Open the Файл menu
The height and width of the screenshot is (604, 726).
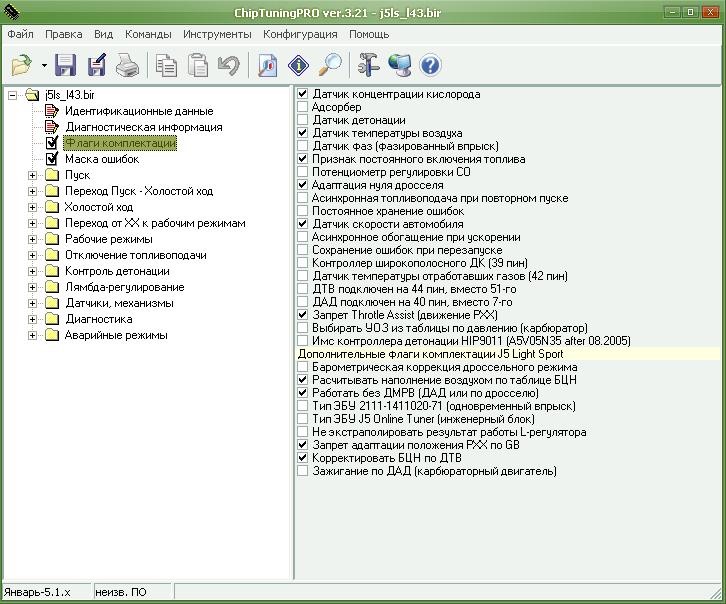tap(20, 34)
